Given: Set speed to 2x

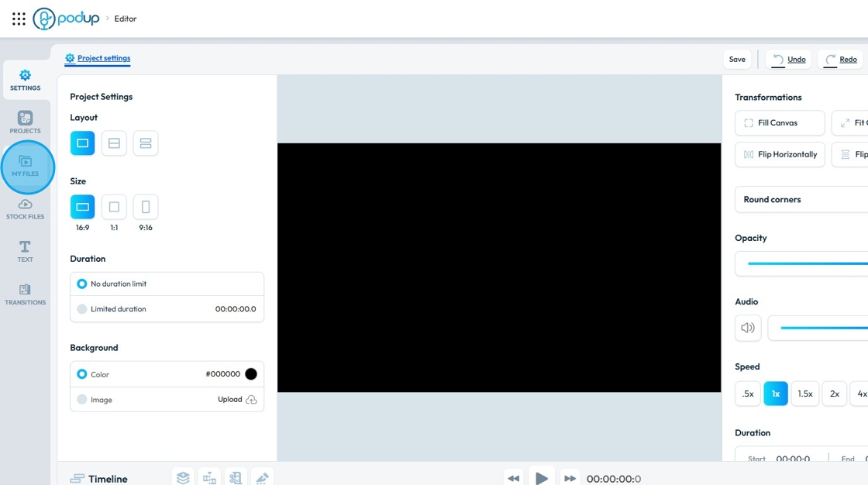Looking at the screenshot, I should (x=834, y=394).
